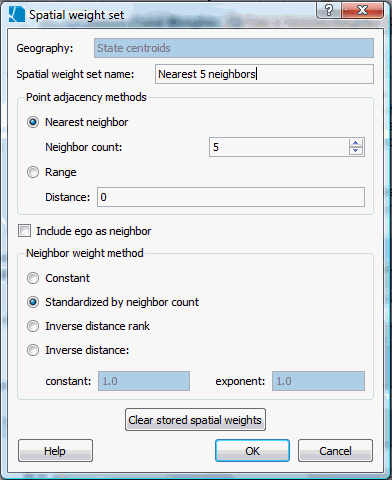The image size is (392, 480).
Task: Open the Help button
Action: [x=55, y=451]
